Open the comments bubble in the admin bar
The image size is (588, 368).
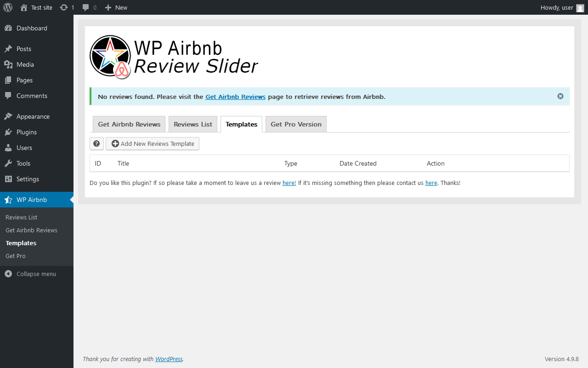pos(89,7)
